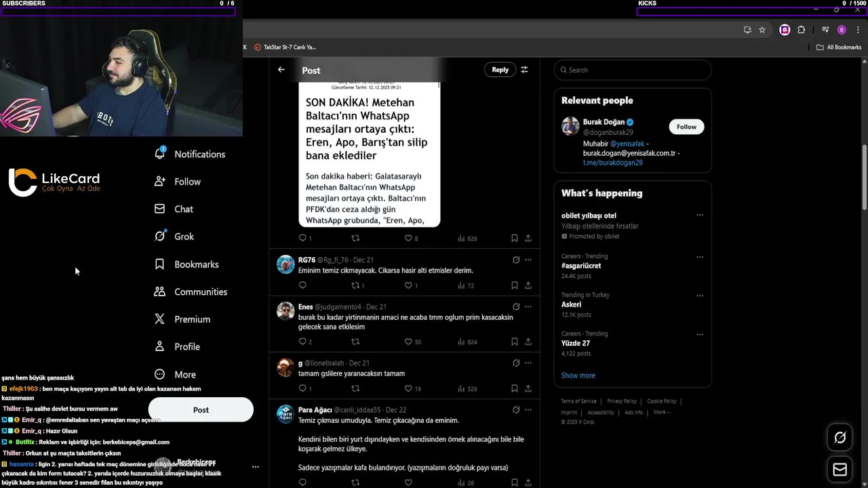Open the floating Messages envelope button
The height and width of the screenshot is (488, 868).
coord(840,469)
